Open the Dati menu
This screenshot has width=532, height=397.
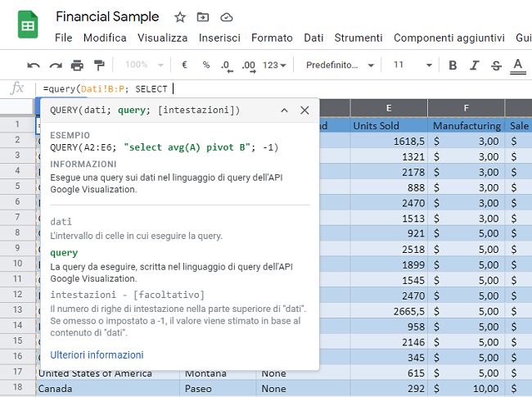tap(313, 38)
